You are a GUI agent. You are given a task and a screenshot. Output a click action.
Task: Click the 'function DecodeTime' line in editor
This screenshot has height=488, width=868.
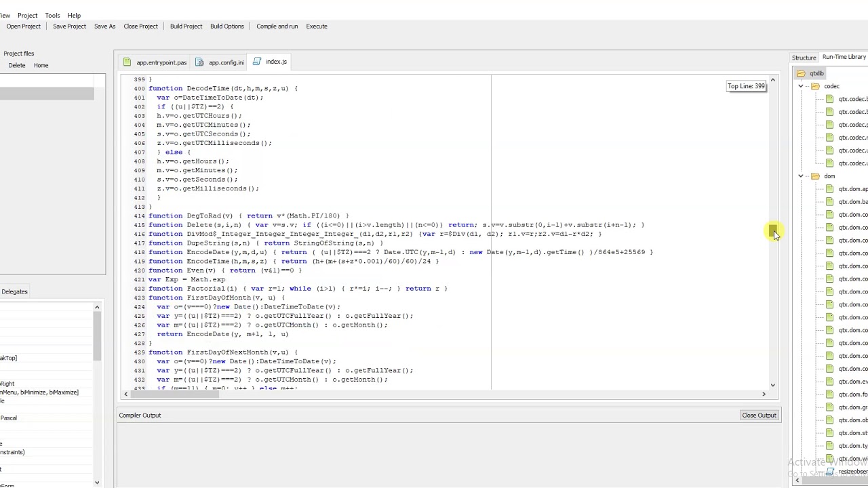click(222, 88)
